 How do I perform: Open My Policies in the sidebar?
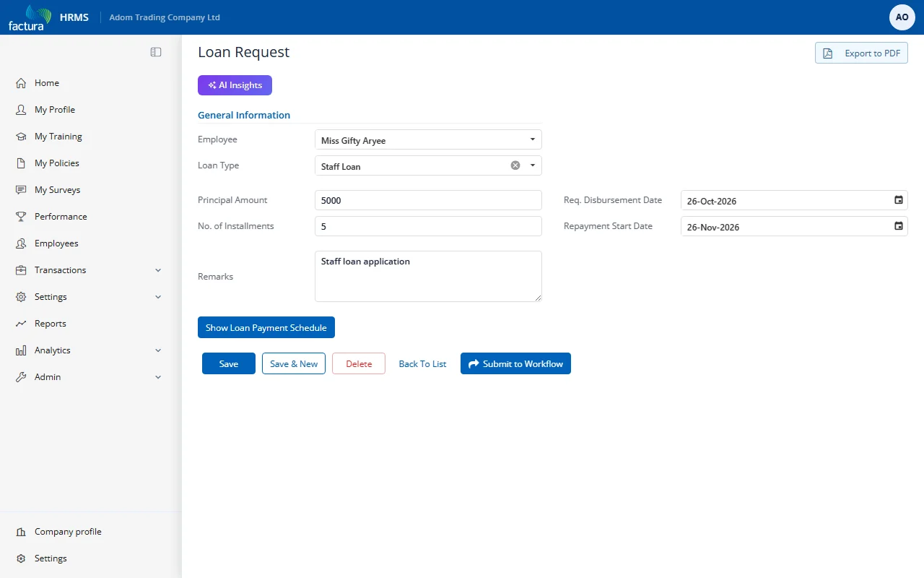57,163
